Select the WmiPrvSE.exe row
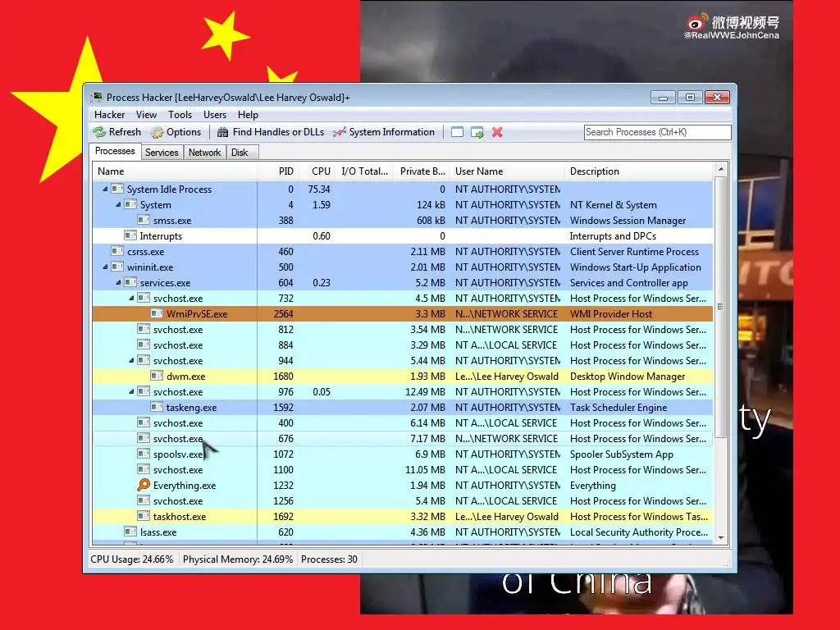Viewport: 840px width, 630px height. point(403,313)
